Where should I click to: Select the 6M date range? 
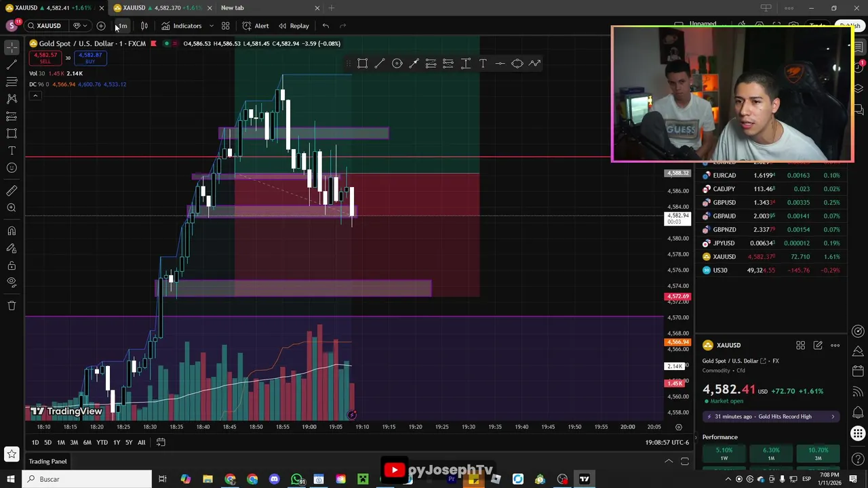tap(87, 443)
